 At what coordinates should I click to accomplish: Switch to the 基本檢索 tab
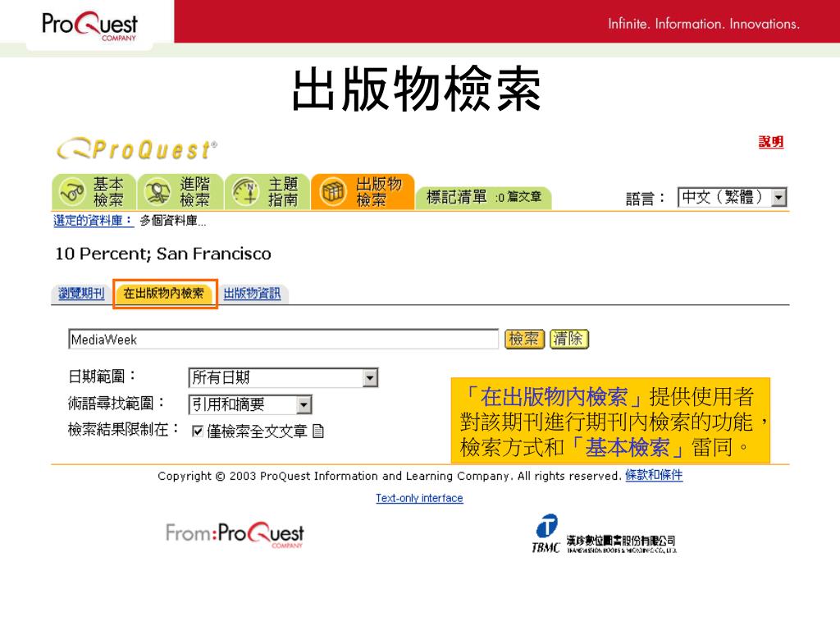94,192
